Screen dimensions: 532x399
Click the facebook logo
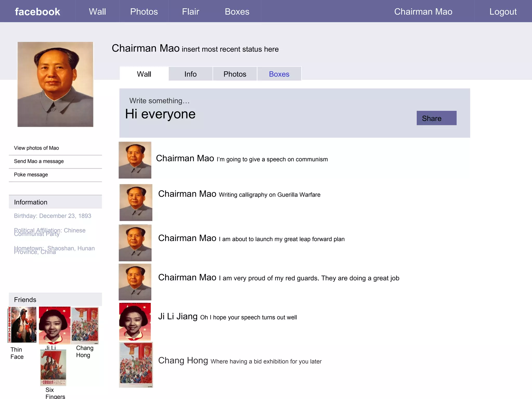click(x=37, y=12)
